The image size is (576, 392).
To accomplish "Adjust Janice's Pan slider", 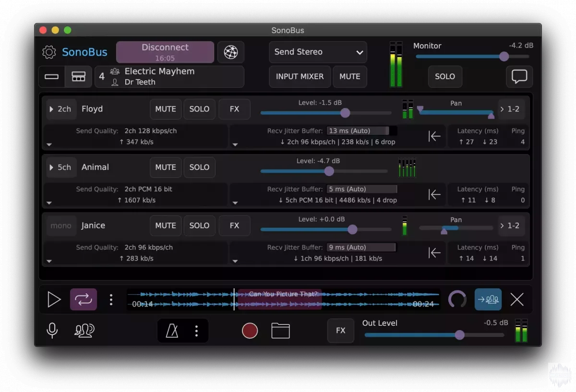I will coord(456,228).
